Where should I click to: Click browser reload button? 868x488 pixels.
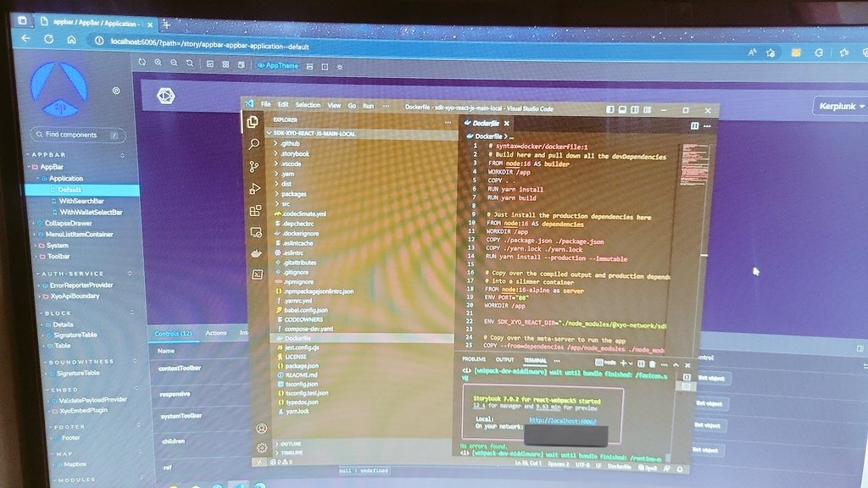coord(48,39)
